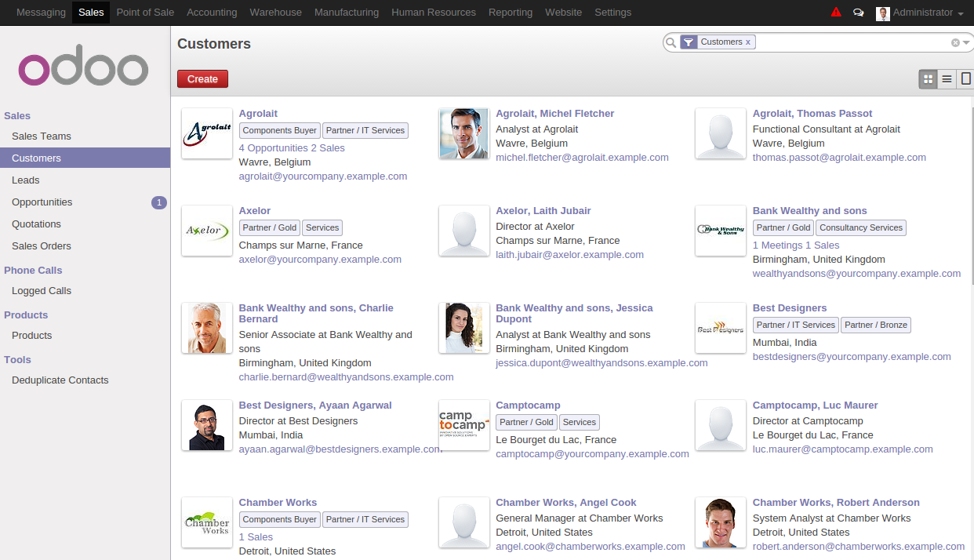The height and width of the screenshot is (560, 974).
Task: Open the Manufacturing menu
Action: coord(347,13)
